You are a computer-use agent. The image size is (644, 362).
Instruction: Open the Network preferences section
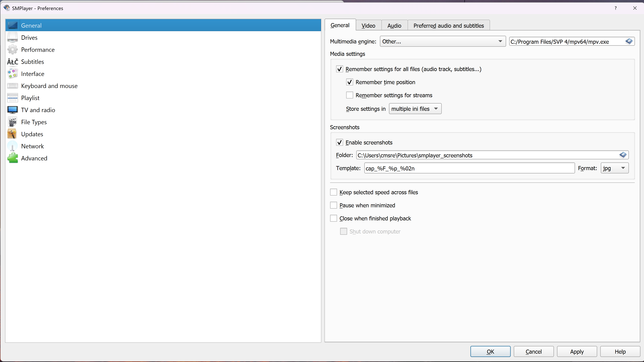(x=163, y=146)
